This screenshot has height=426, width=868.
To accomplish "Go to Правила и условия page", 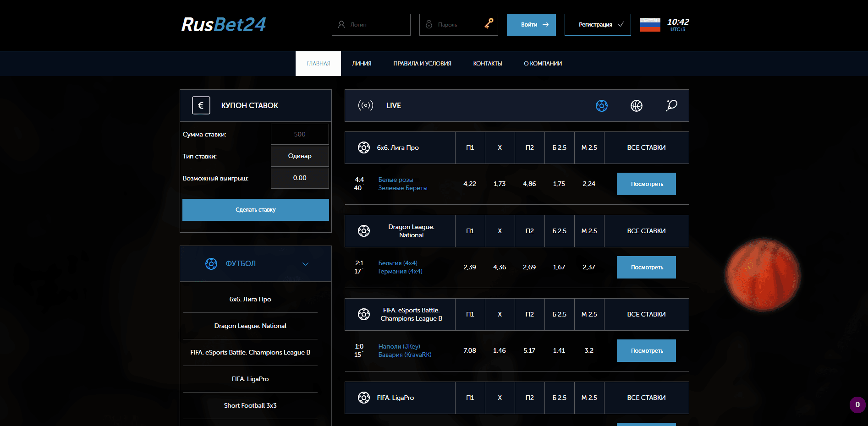I will coord(422,64).
